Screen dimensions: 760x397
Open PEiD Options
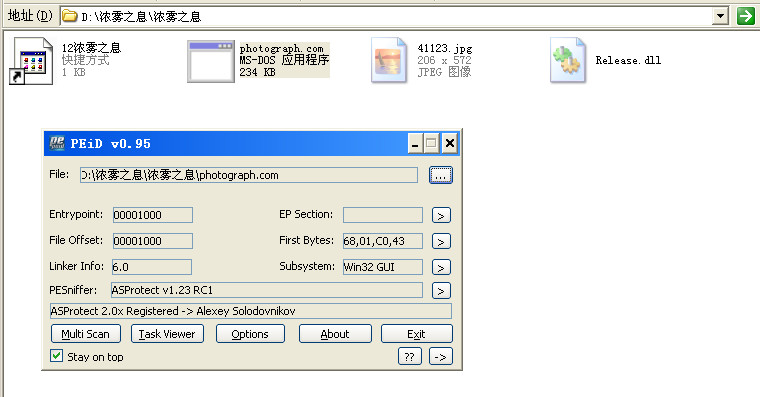[250, 333]
